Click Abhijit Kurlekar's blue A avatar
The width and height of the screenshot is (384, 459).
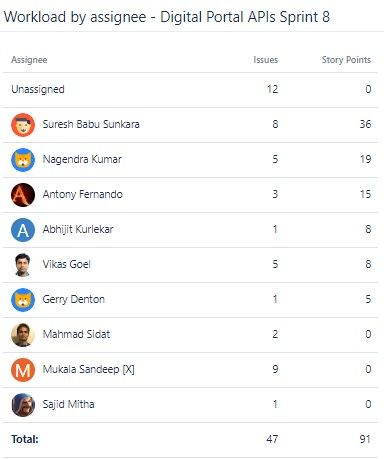pyautogui.click(x=23, y=230)
